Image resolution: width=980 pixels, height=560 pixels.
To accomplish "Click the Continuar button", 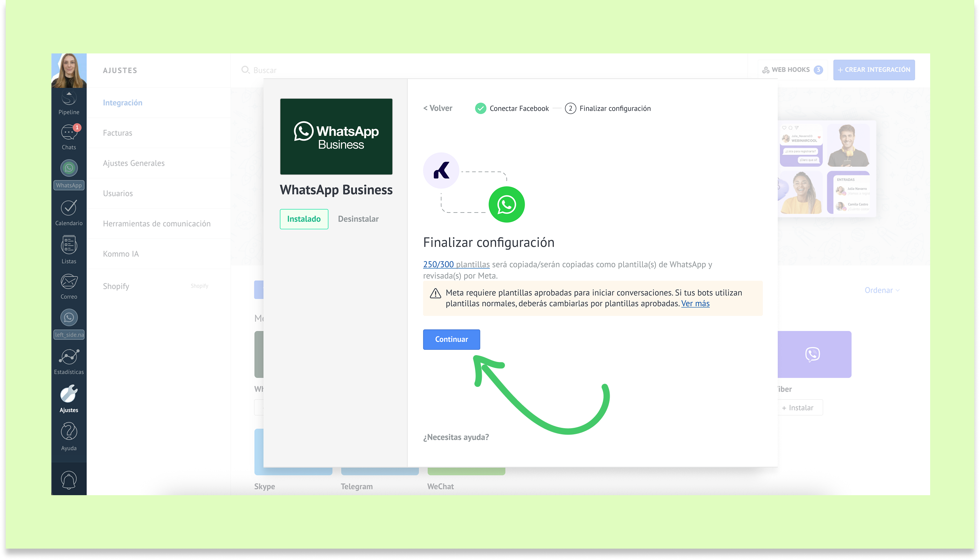I will tap(451, 339).
